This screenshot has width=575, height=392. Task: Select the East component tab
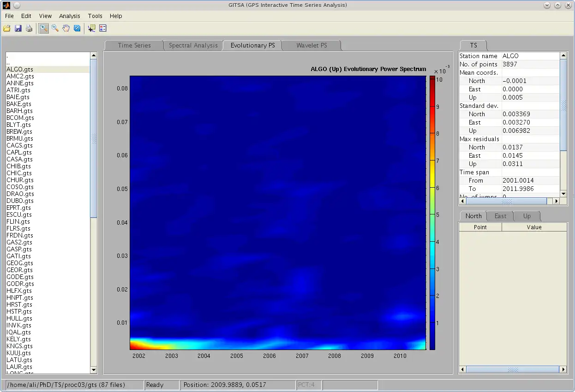[x=500, y=216]
